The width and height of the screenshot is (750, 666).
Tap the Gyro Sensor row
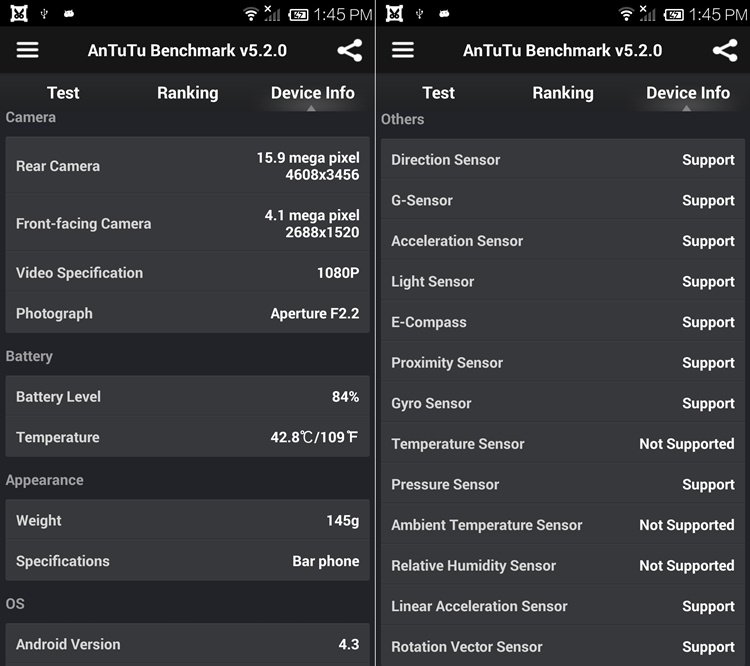click(x=563, y=403)
